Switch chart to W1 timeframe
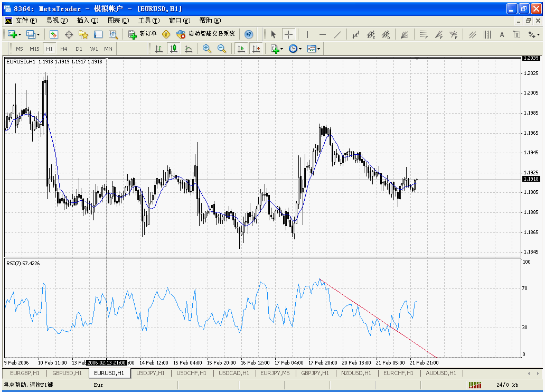 pos(94,49)
